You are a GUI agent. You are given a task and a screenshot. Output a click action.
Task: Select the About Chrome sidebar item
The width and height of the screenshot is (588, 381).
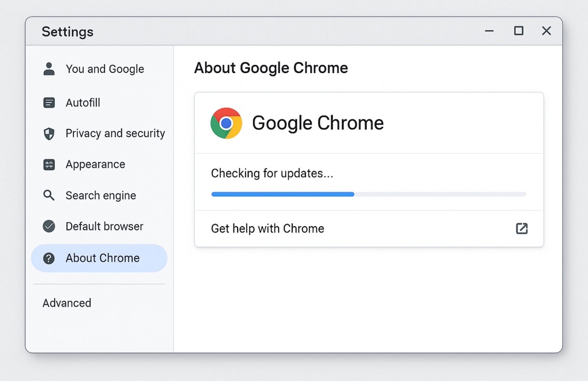pyautogui.click(x=99, y=258)
